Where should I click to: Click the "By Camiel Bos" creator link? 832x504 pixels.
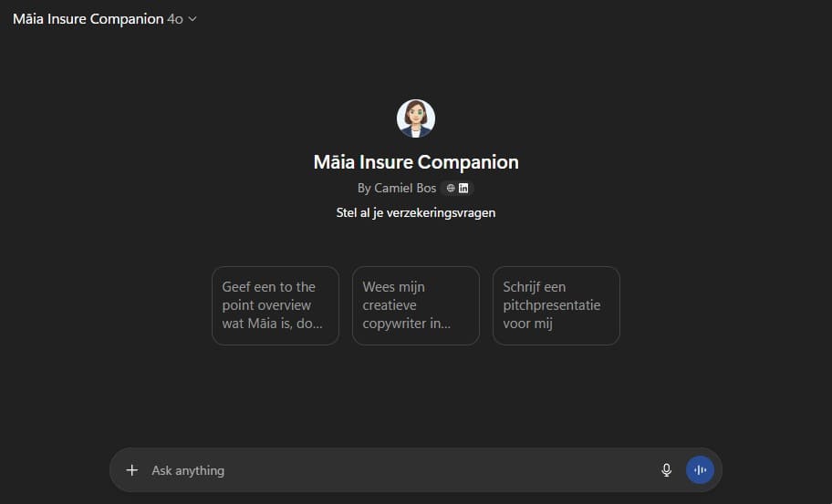pyautogui.click(x=398, y=188)
